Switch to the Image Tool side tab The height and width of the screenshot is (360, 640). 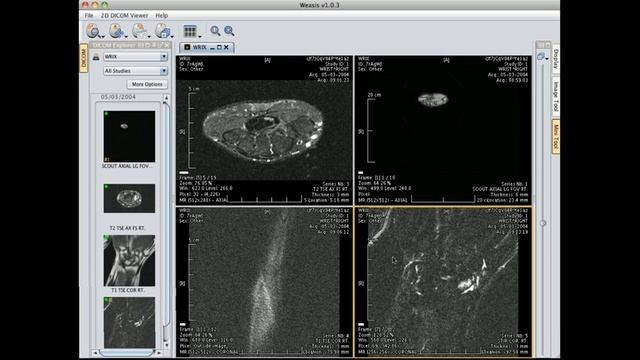[x=556, y=96]
